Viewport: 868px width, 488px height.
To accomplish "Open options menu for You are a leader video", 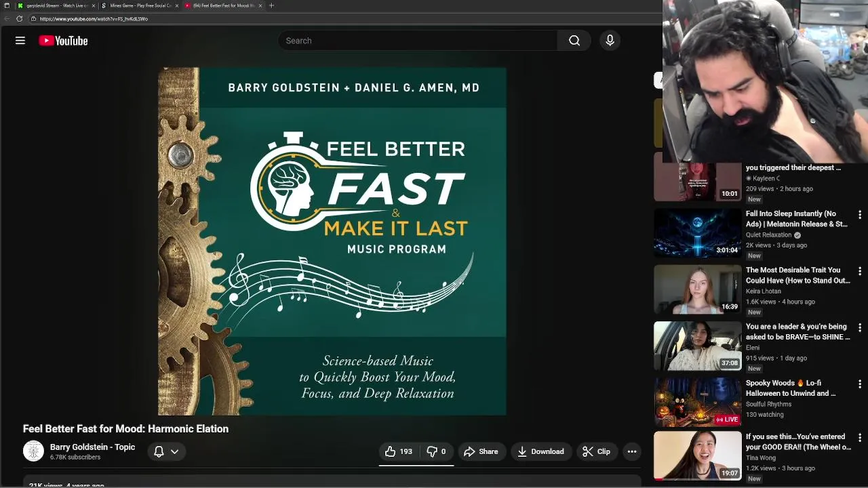I will point(860,327).
